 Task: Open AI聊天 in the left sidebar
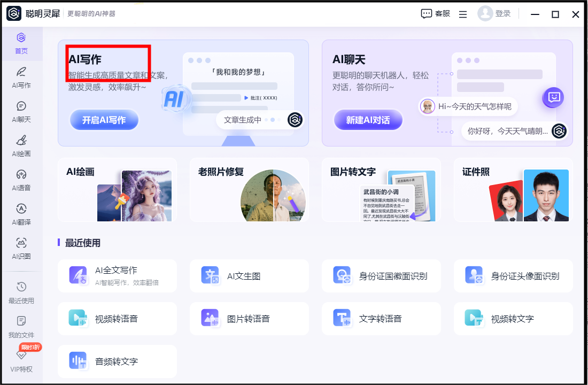coord(21,111)
